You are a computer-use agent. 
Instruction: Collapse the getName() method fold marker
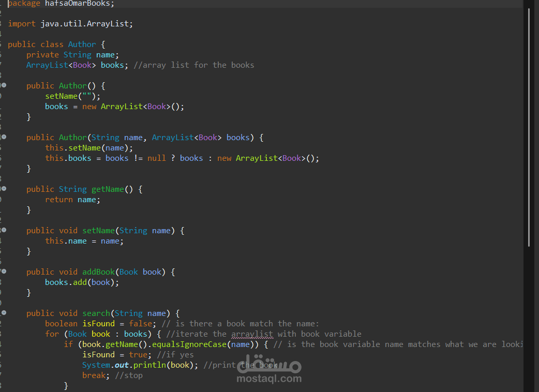click(x=4, y=189)
